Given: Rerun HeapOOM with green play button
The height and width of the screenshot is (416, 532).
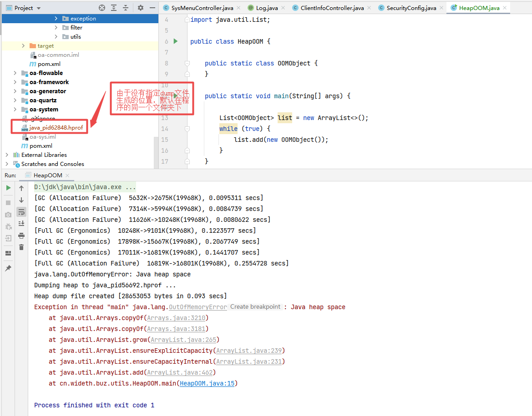Looking at the screenshot, I should 9,188.
